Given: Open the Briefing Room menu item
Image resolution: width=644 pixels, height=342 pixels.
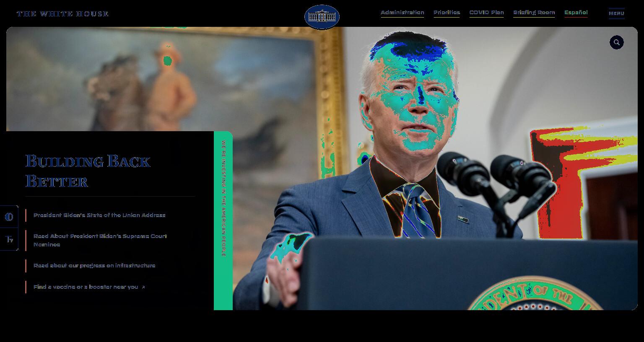Looking at the screenshot, I should click(534, 13).
